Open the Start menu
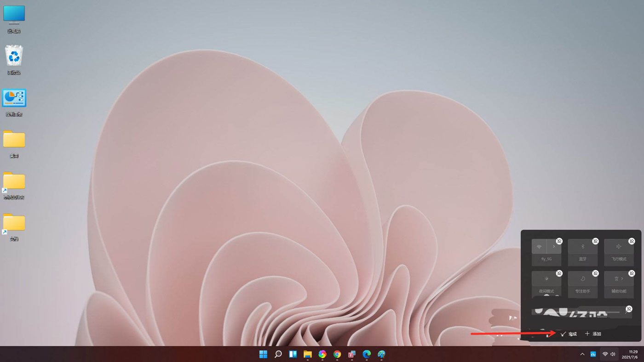Screen dimensions: 644x362 click(x=263, y=354)
